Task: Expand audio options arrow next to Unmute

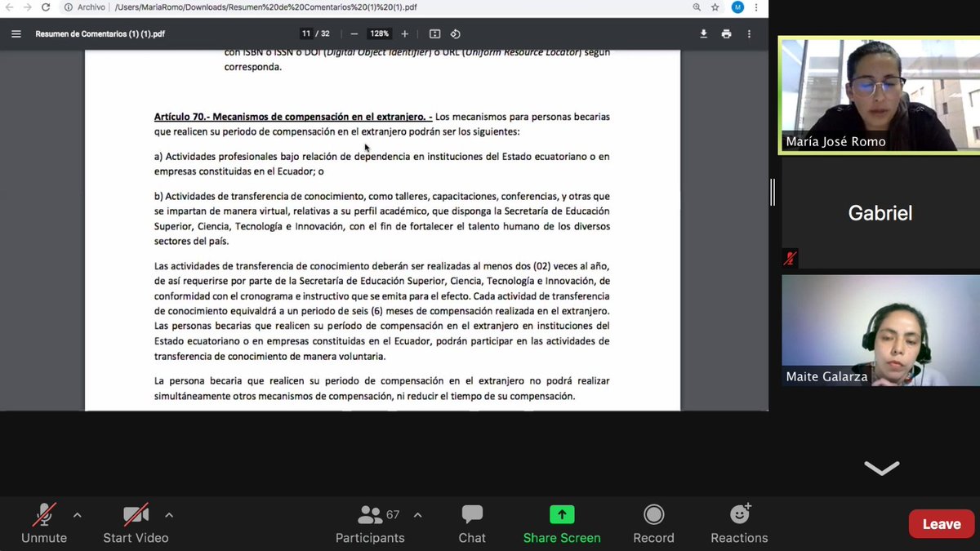Action: [77, 515]
